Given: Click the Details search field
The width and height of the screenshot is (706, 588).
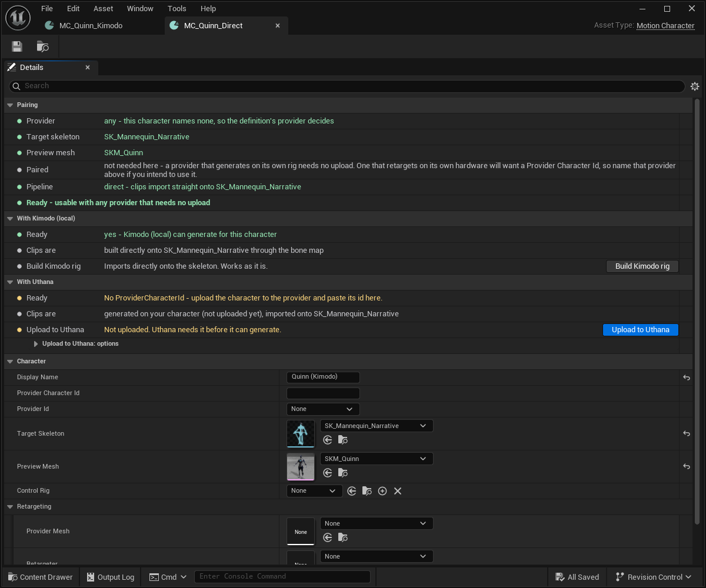Looking at the screenshot, I should pyautogui.click(x=347, y=86).
